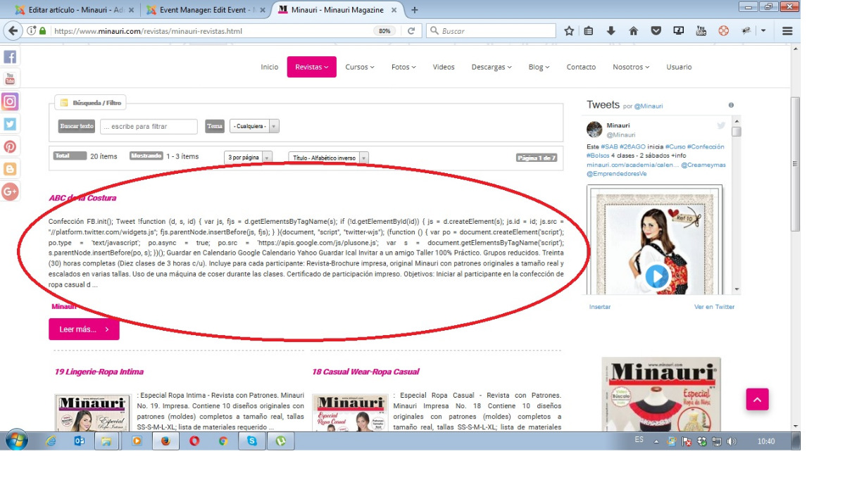
Task: Open the Windows Start menu
Action: pos(16,441)
